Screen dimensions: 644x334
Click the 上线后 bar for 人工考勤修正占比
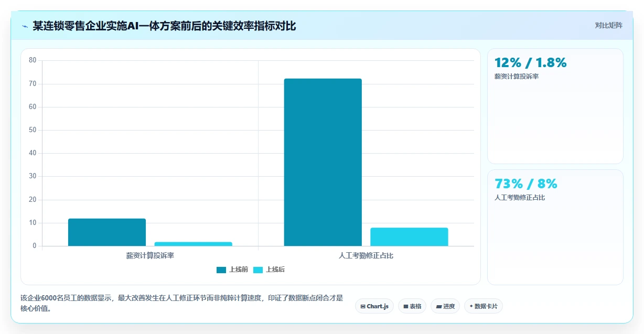(x=409, y=237)
